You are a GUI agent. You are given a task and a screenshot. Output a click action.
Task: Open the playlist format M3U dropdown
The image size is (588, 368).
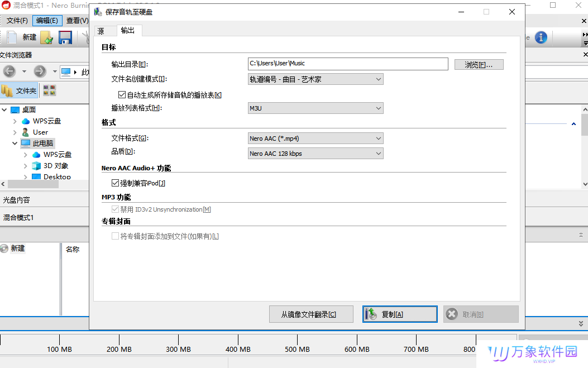point(315,108)
